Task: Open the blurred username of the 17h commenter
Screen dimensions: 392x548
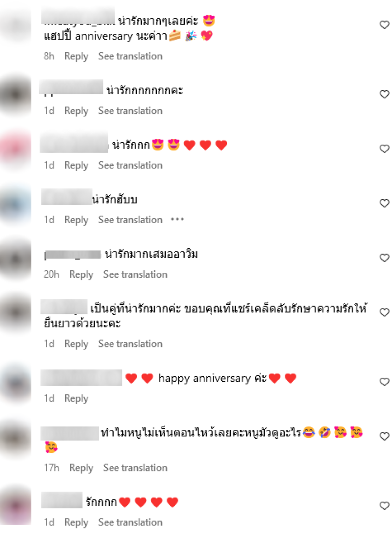Action: pos(70,433)
